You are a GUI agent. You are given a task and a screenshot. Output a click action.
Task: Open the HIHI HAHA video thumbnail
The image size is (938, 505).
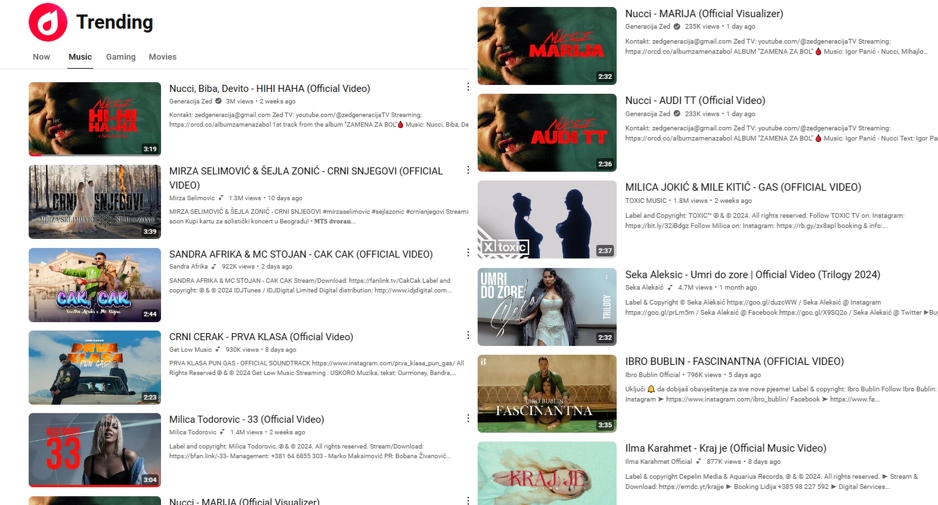95,119
